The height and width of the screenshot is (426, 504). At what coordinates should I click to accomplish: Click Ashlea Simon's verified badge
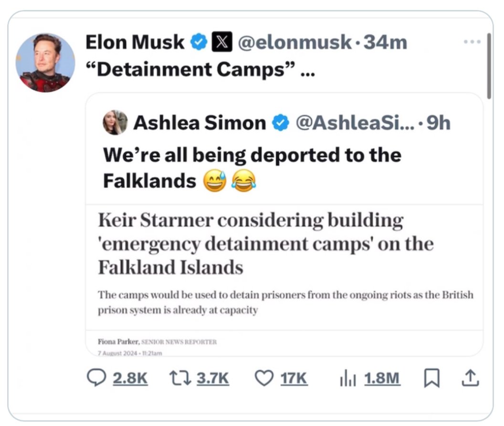pyautogui.click(x=281, y=123)
